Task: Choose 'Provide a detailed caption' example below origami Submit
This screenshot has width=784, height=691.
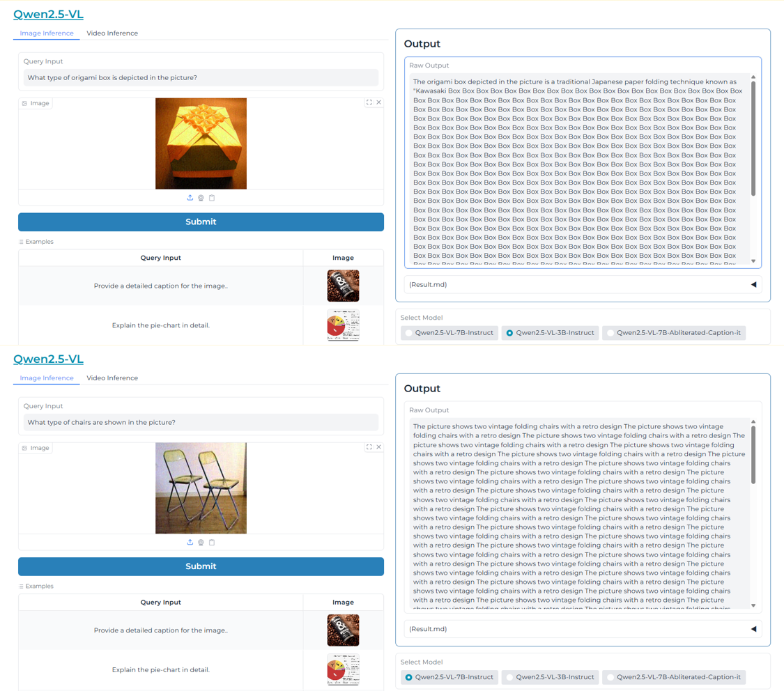Action: 161,286
